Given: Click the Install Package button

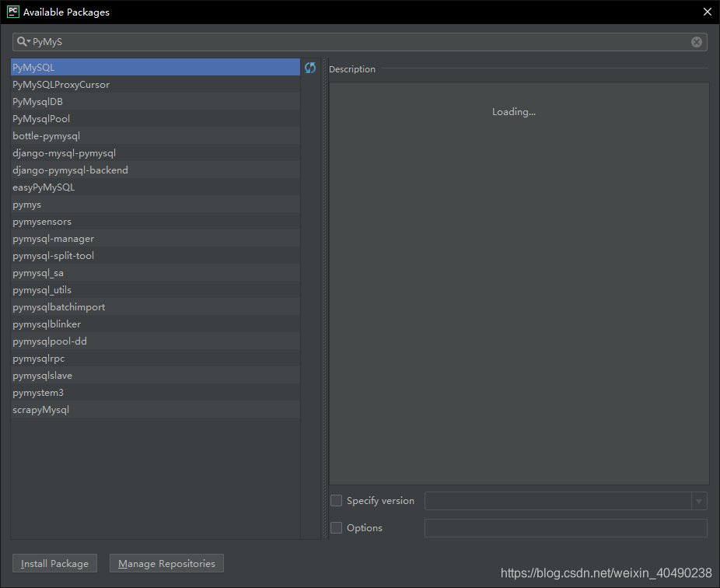Looking at the screenshot, I should click(54, 563).
